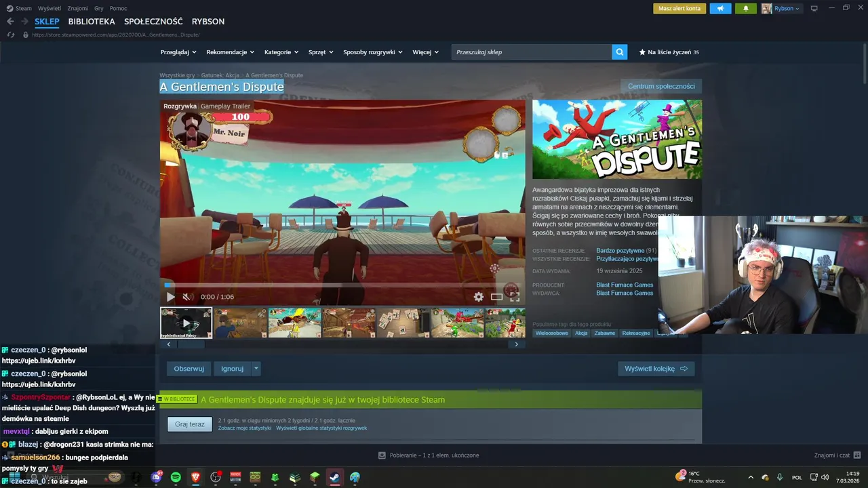Click Blast Furnace Games producer link
Viewport: 868px width, 488px height.
point(625,285)
